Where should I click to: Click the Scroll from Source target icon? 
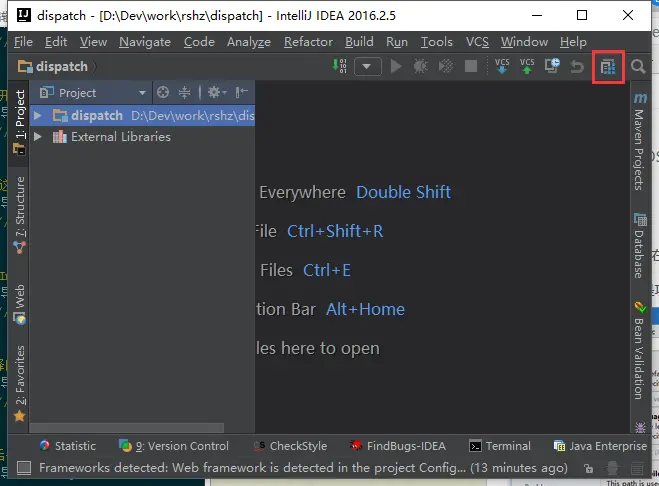[163, 92]
